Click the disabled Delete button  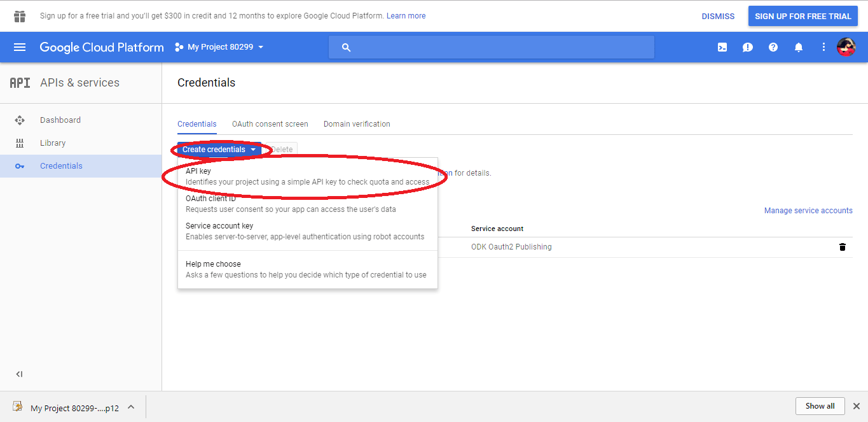pos(281,150)
